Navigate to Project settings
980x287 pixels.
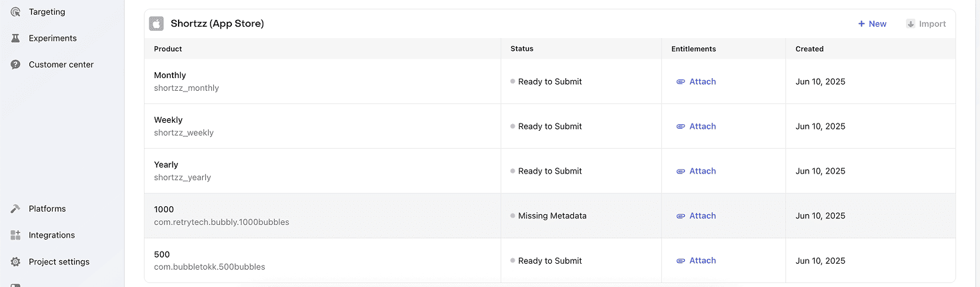[59, 262]
